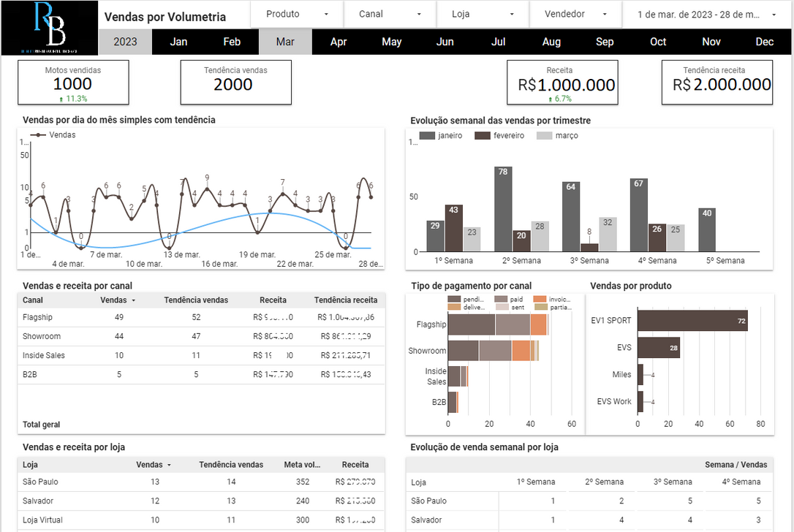Click the Vendas sort arrow in loja table
Image resolution: width=794 pixels, height=532 pixels.
click(x=169, y=465)
